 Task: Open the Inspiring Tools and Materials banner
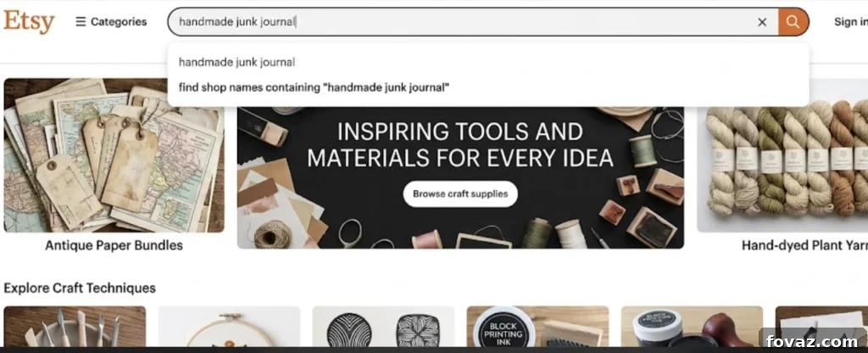coord(460,177)
